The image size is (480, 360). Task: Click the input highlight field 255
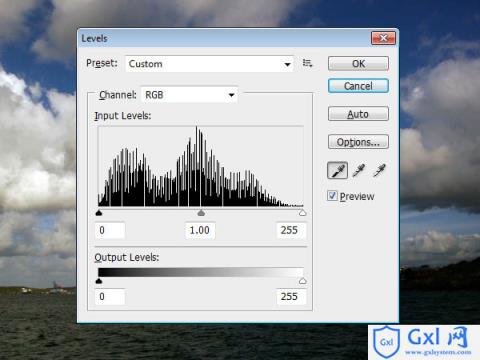291,230
